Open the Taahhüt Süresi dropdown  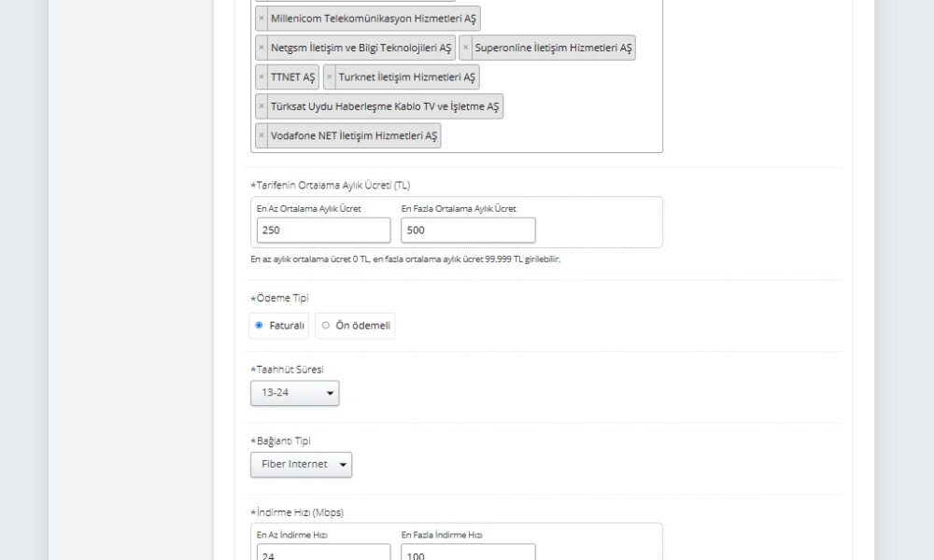pos(294,394)
